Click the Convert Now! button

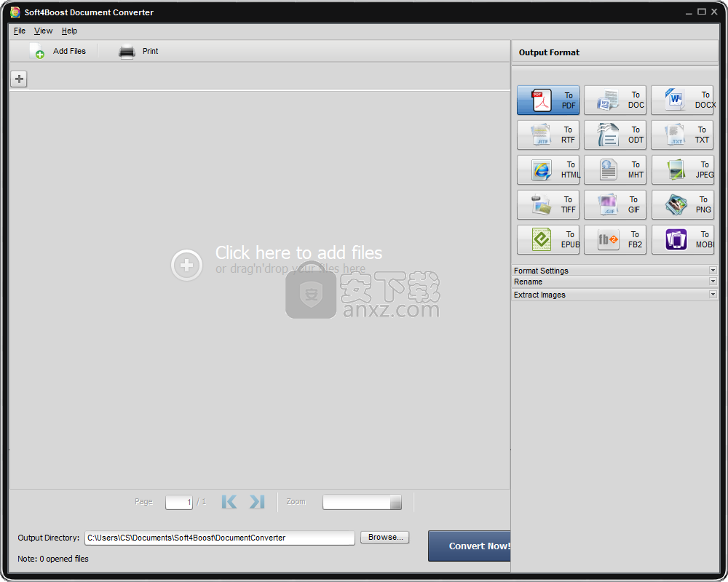point(470,546)
